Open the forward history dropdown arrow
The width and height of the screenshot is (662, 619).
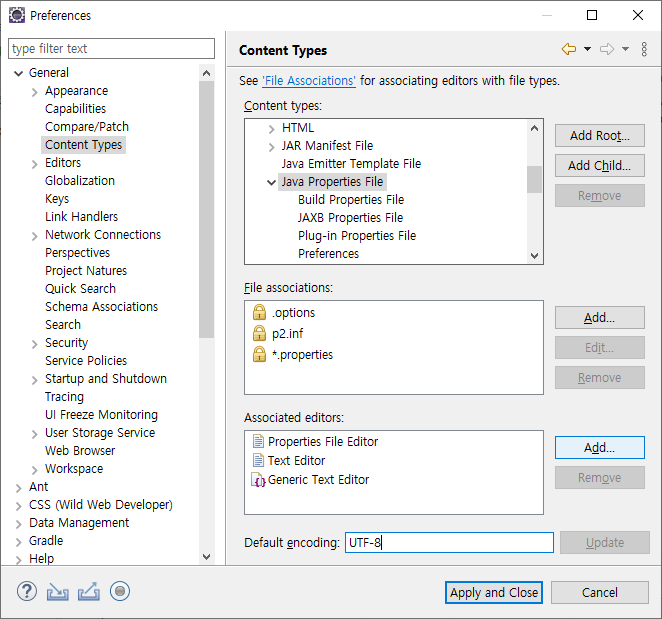pyautogui.click(x=625, y=49)
